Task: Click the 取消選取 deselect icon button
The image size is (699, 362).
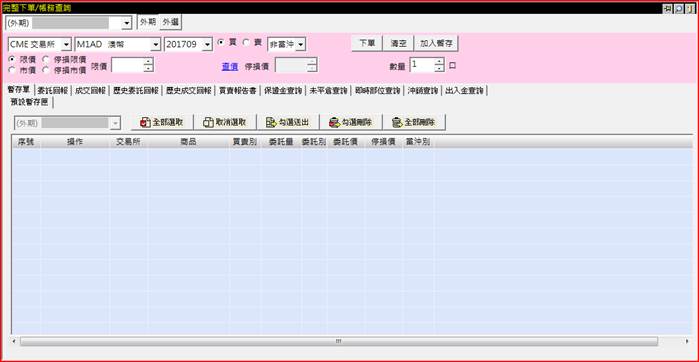Action: [226, 123]
